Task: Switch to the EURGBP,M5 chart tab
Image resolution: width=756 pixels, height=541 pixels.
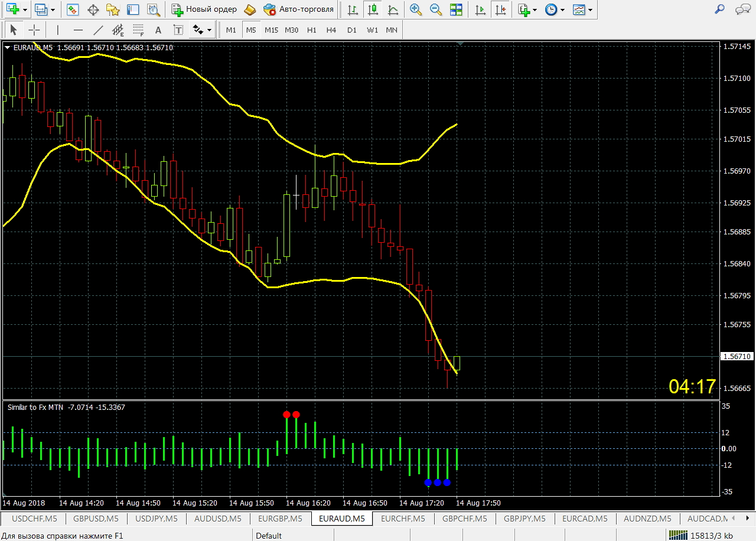Action: point(280,519)
